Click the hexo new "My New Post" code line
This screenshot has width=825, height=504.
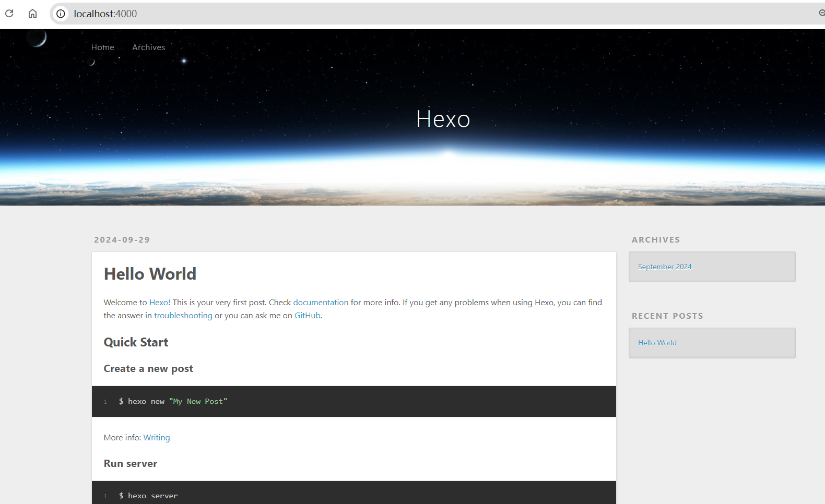pyautogui.click(x=173, y=401)
